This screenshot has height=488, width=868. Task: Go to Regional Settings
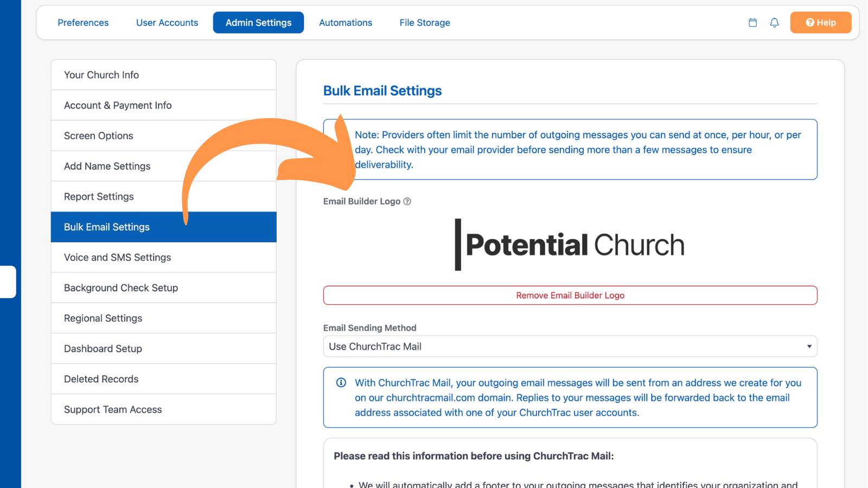[x=163, y=318]
